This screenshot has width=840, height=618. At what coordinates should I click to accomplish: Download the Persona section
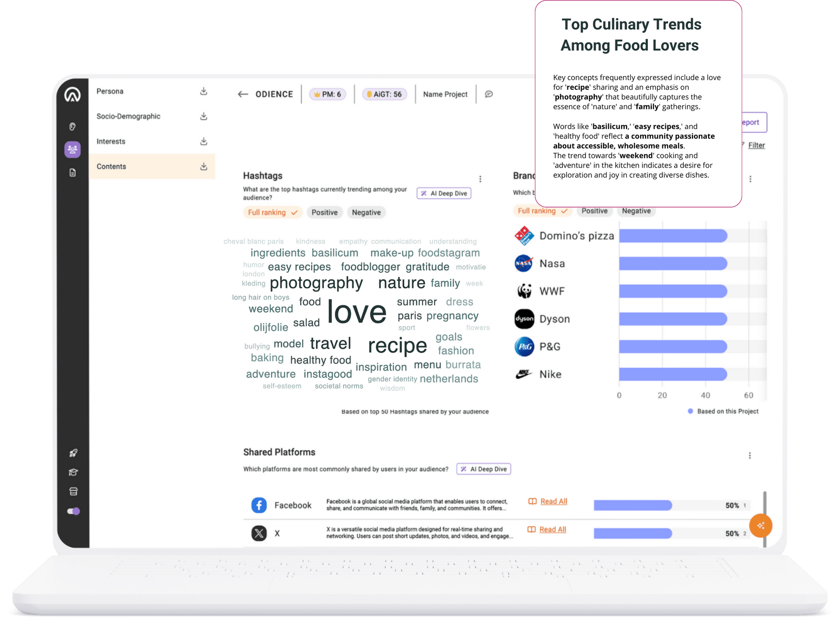coord(204,91)
